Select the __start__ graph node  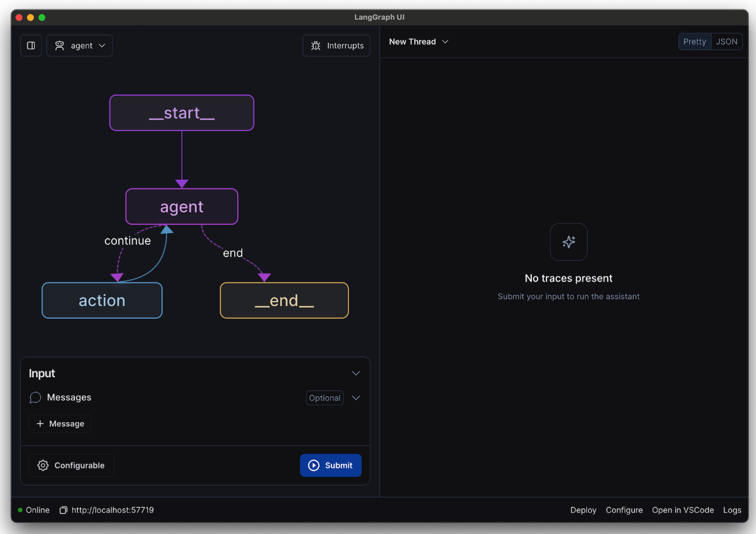coord(182,113)
